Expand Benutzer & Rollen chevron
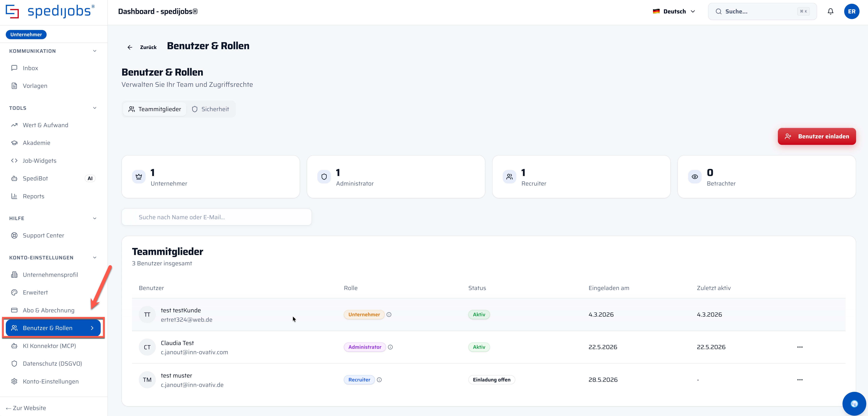The image size is (868, 416). (92, 328)
